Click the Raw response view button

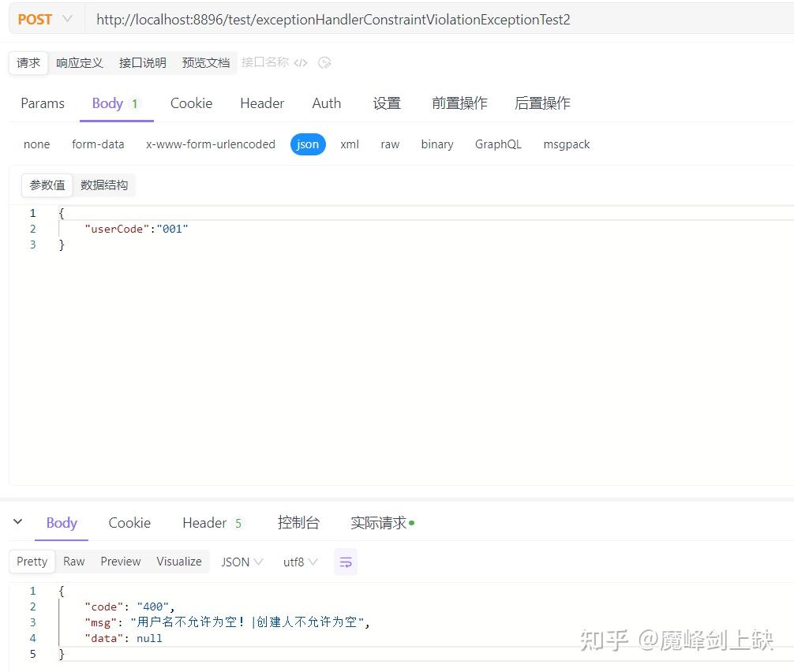tap(73, 562)
